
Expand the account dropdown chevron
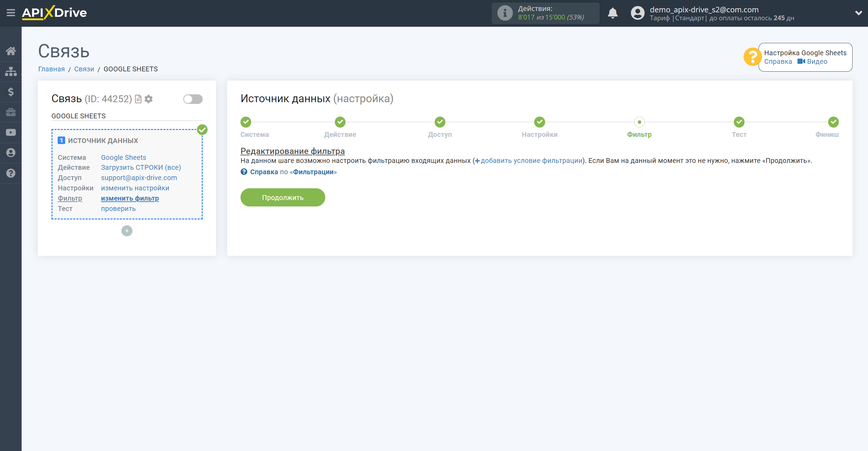pos(858,13)
